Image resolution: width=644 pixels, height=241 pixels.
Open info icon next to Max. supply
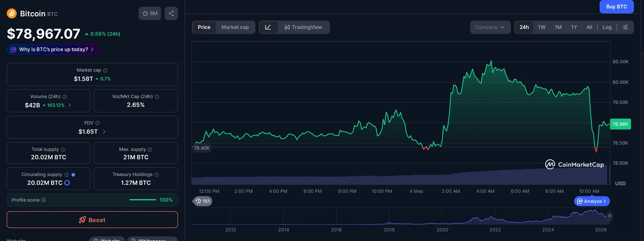pyautogui.click(x=150, y=149)
